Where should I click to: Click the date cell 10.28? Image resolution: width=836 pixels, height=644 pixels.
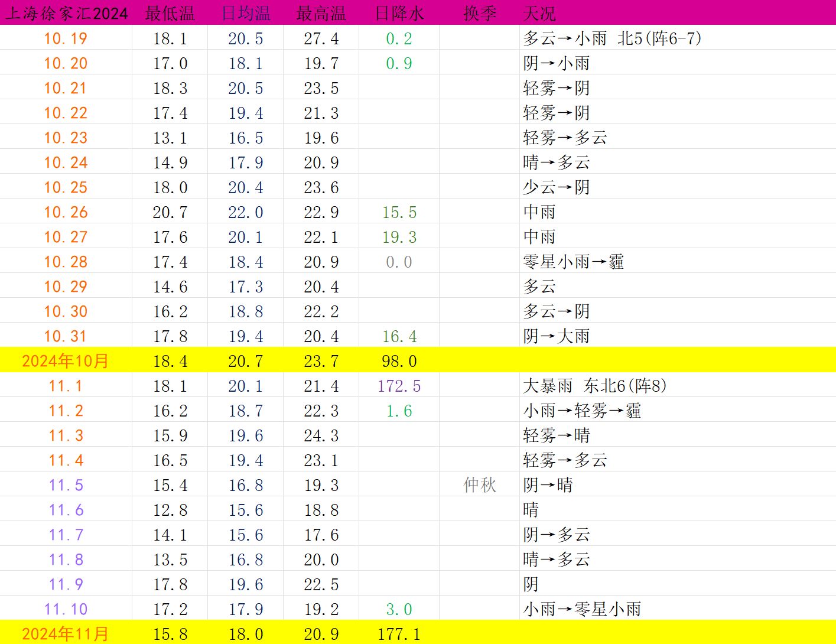click(x=66, y=262)
